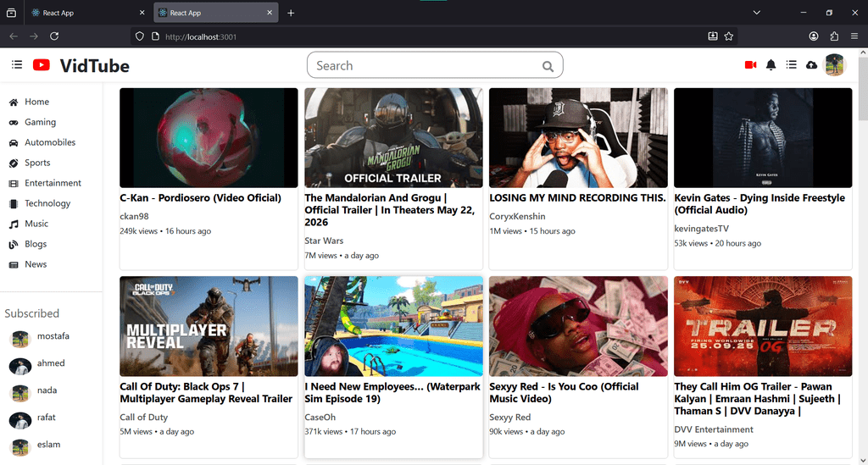Click the bookmark star in address bar
The height and width of the screenshot is (465, 868).
(x=729, y=36)
